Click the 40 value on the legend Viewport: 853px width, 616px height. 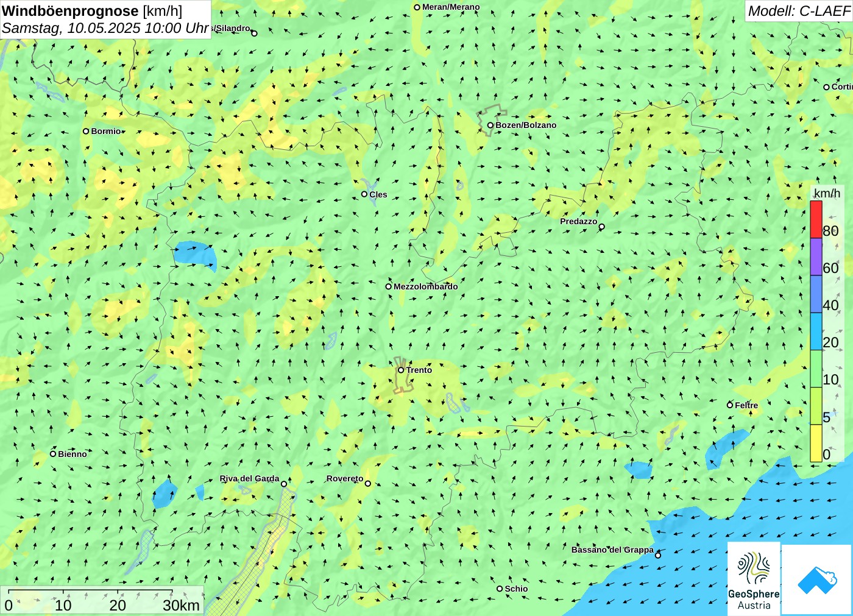[x=830, y=305]
